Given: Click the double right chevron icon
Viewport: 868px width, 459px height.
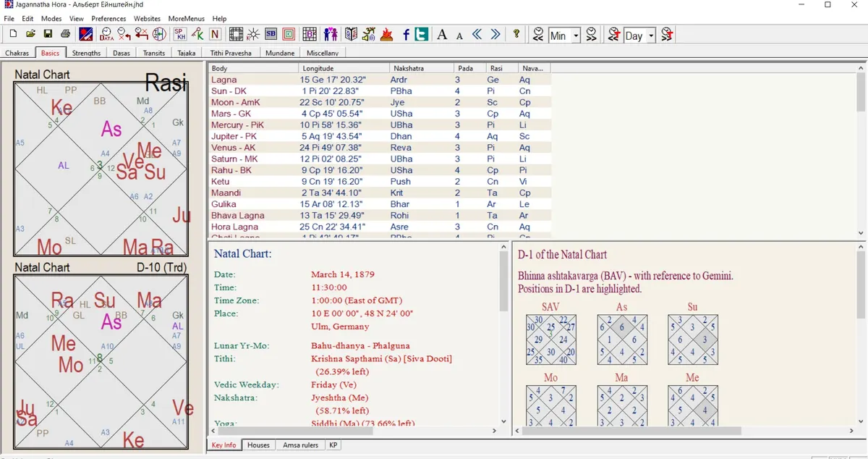Looking at the screenshot, I should coord(495,34).
